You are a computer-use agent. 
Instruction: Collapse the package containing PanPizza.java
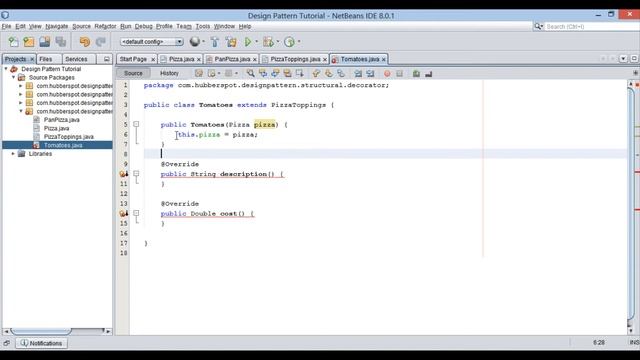(x=21, y=111)
